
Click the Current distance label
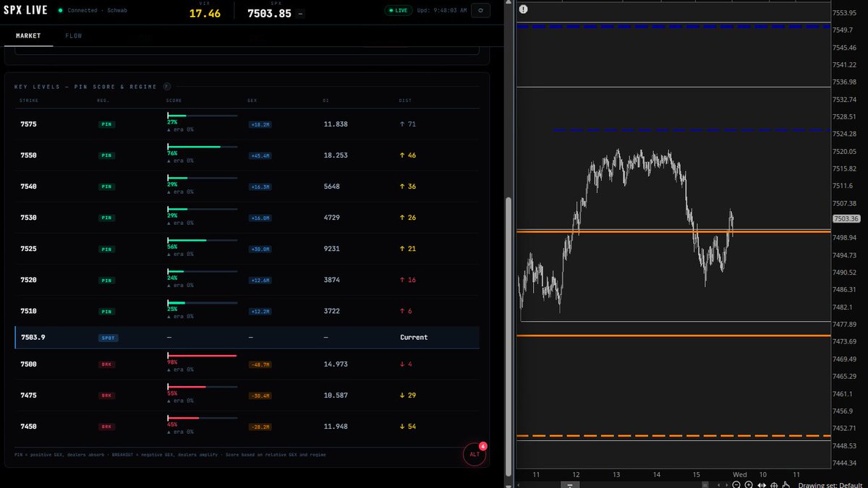pos(414,338)
